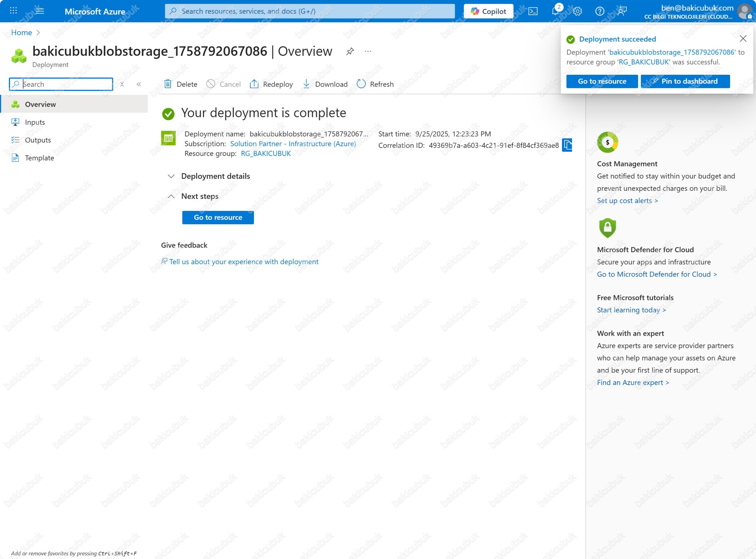Clear the sidebar search box
756x559 pixels.
point(122,84)
